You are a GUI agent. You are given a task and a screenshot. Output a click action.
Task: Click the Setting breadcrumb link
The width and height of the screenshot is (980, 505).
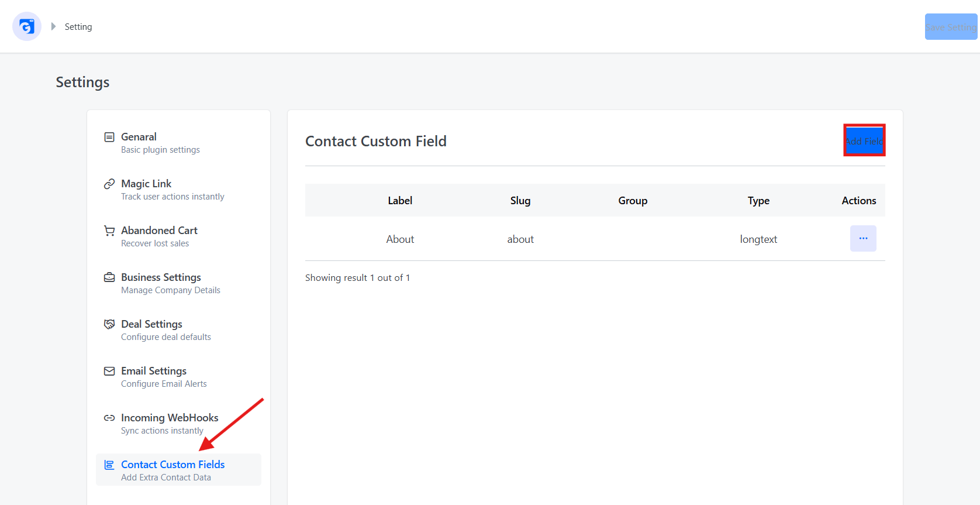pyautogui.click(x=78, y=27)
